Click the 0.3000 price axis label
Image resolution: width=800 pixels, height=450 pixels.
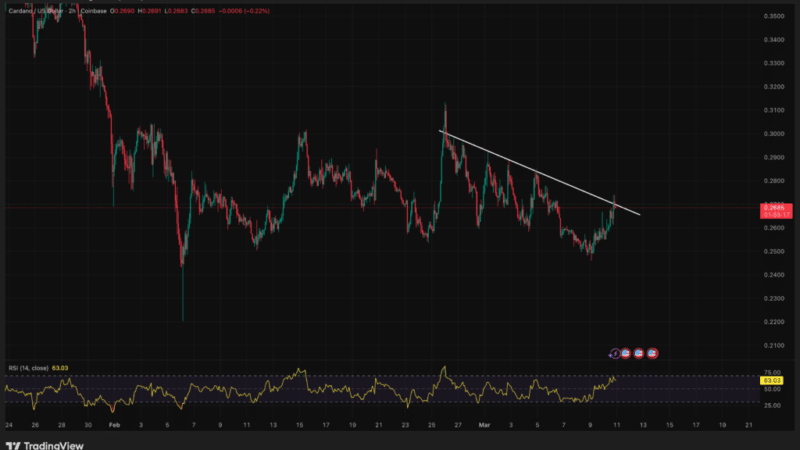pos(773,134)
